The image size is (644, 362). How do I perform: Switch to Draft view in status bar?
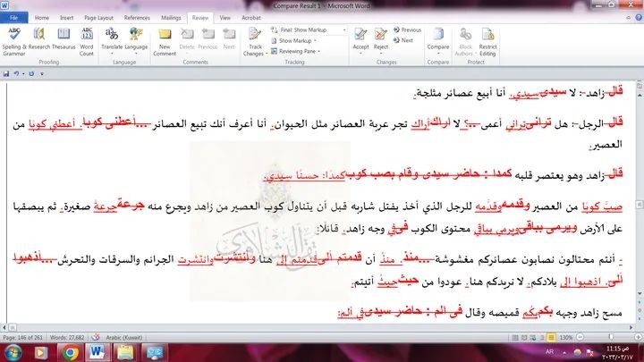551,337
